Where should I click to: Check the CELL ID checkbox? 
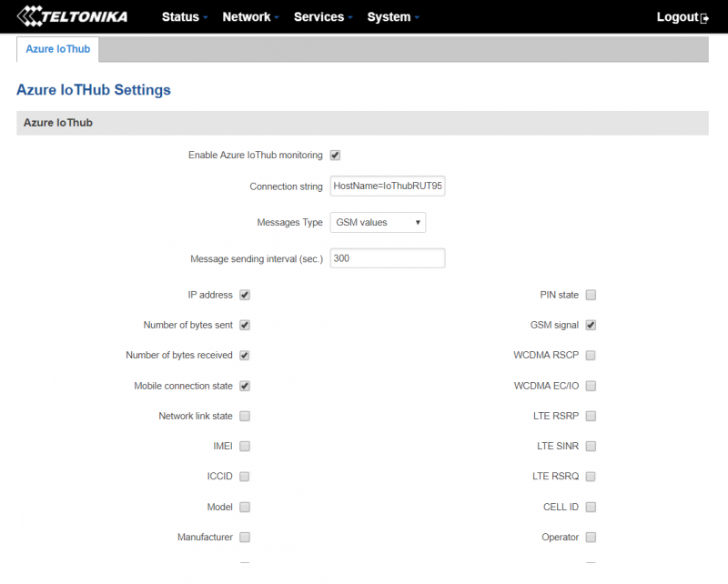point(591,507)
